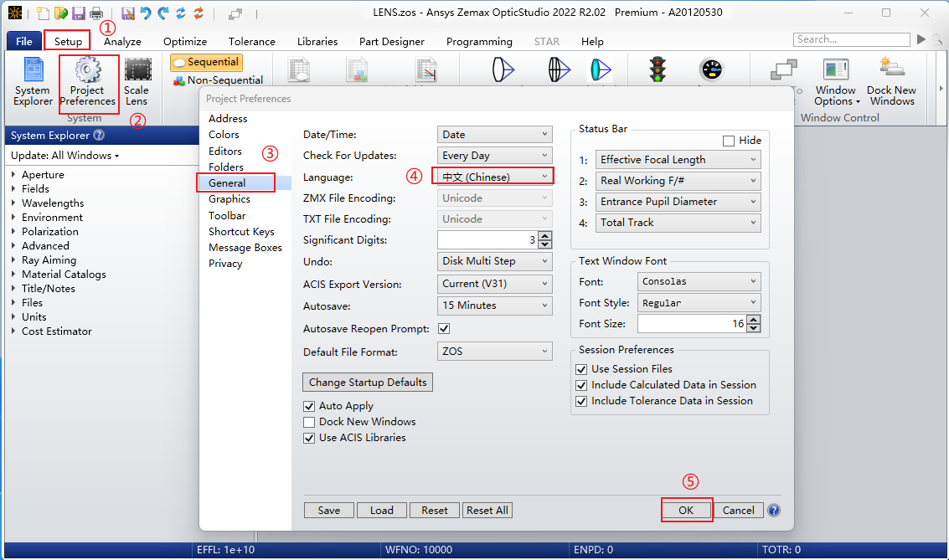The width and height of the screenshot is (949, 560).
Task: Uncheck Use ACIS Libraries
Action: point(309,439)
